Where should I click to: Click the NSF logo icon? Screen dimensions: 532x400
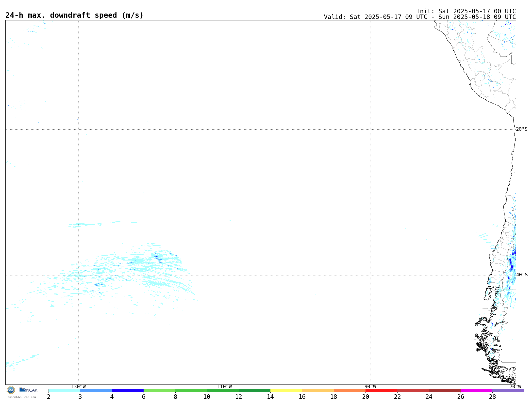11,390
